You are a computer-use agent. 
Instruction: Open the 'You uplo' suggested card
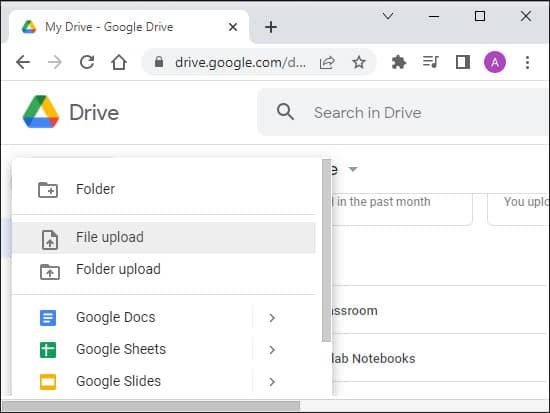pos(518,209)
